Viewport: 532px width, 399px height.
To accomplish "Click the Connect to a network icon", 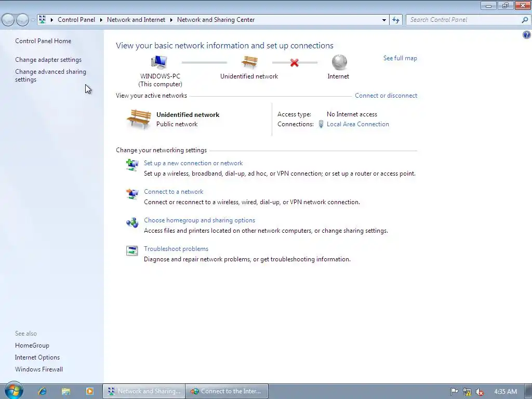I will click(x=132, y=194).
